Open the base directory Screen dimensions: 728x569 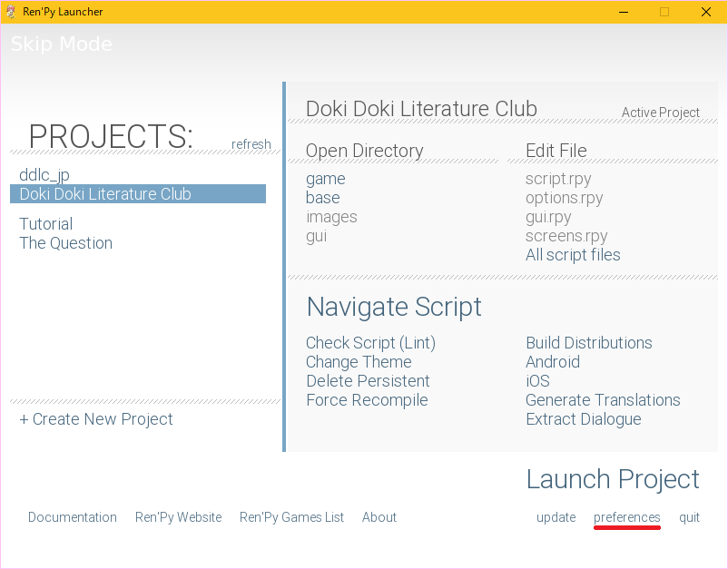click(x=323, y=198)
